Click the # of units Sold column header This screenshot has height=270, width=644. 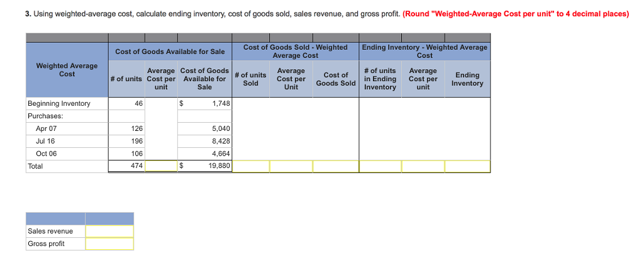click(251, 79)
